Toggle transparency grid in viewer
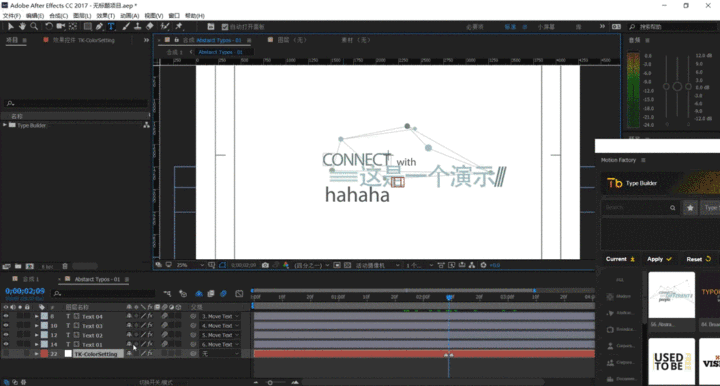 point(348,265)
